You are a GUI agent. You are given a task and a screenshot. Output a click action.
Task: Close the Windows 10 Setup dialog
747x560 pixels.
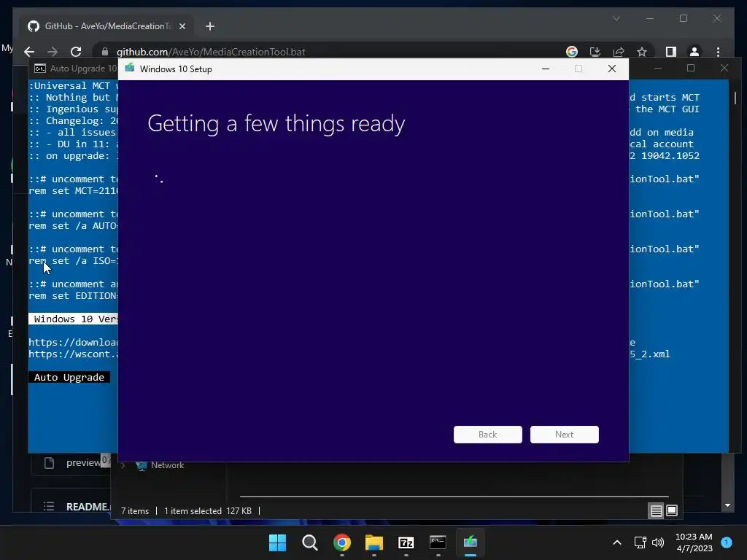click(612, 69)
